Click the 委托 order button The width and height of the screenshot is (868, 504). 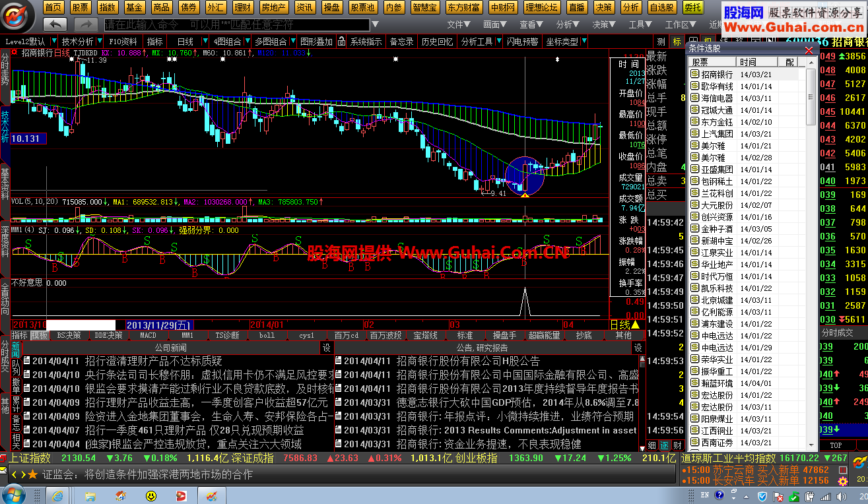click(x=692, y=8)
